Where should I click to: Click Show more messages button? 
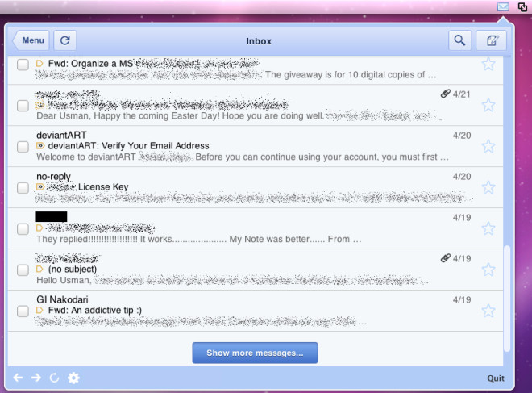[x=256, y=353]
